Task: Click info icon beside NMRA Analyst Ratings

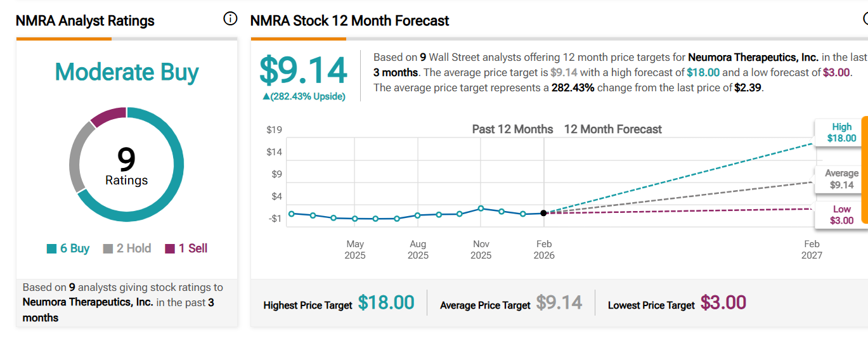Action: click(x=230, y=20)
